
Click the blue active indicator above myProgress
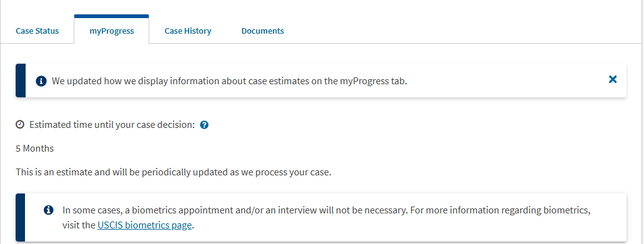[x=112, y=16]
